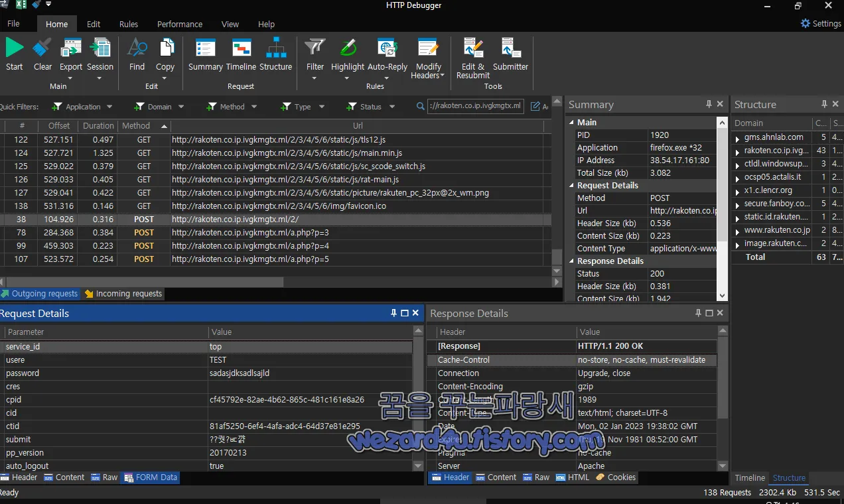Collapse the Main section in Summary
The width and height of the screenshot is (844, 504).
pos(572,123)
